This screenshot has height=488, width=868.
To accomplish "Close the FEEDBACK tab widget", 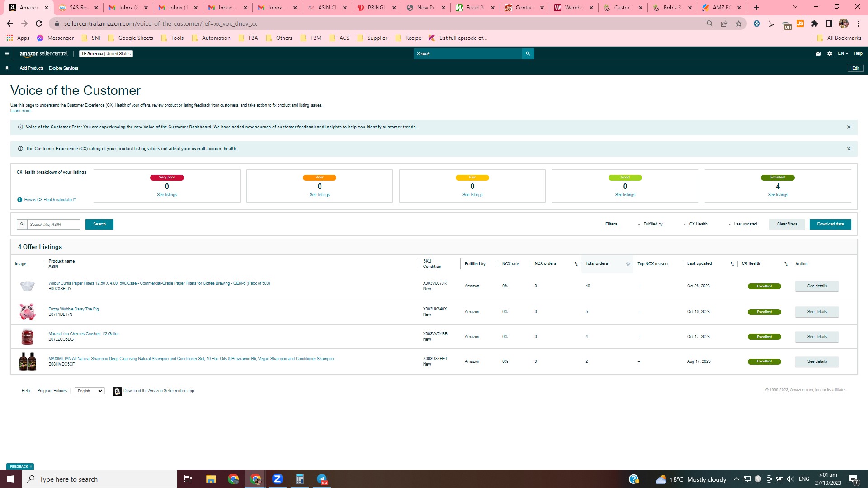I will pos(31,467).
